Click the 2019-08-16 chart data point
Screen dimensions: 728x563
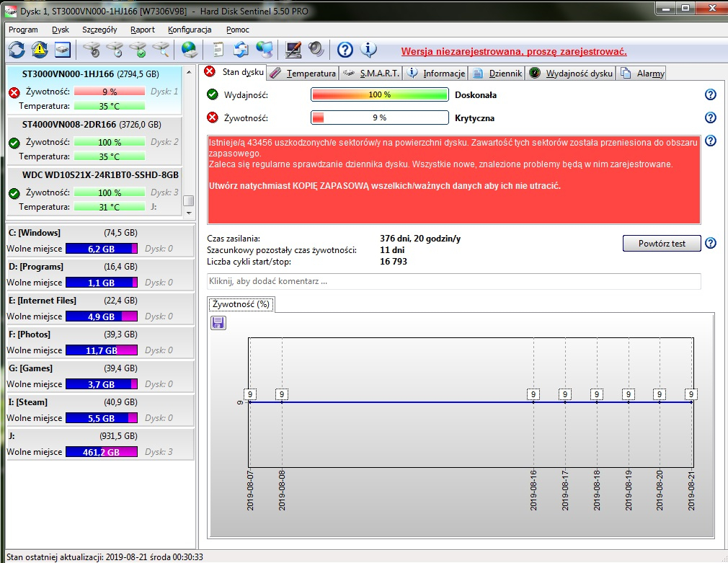pos(533,402)
